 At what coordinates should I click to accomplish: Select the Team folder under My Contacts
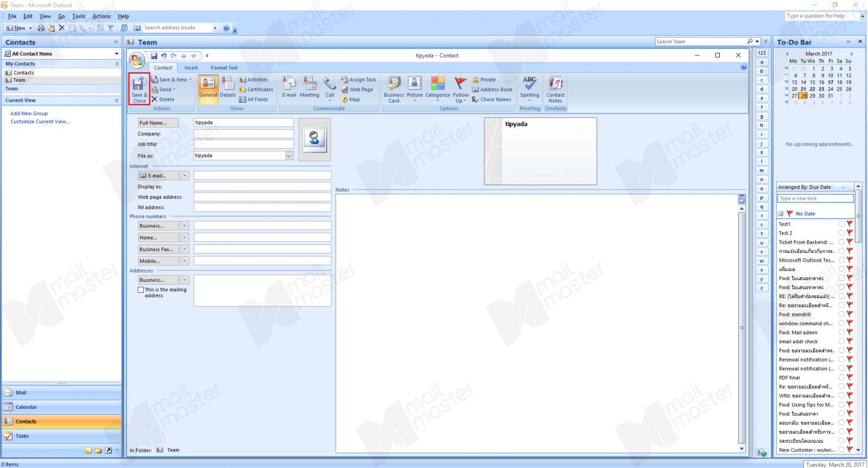pyautogui.click(x=19, y=80)
